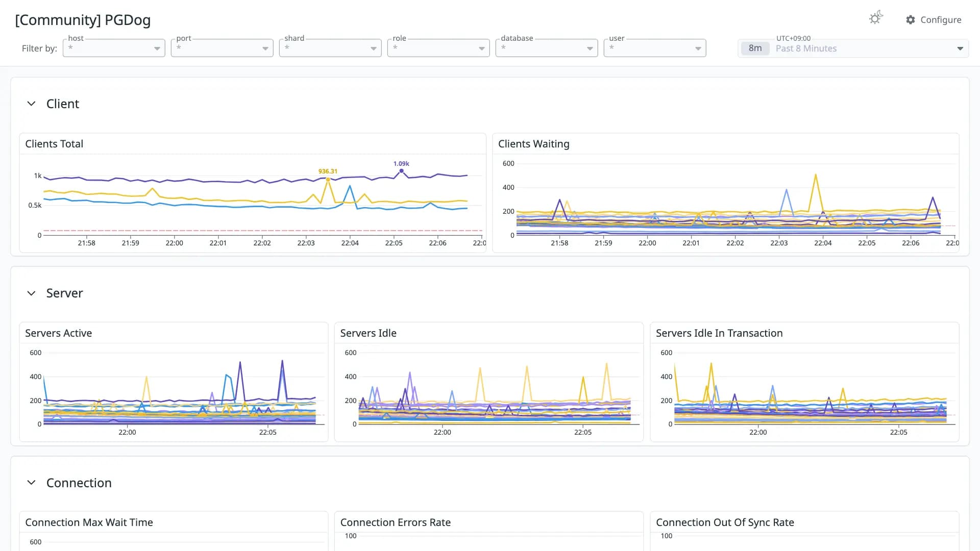
Task: Click the Clients Waiting widget title
Action: 533,144
